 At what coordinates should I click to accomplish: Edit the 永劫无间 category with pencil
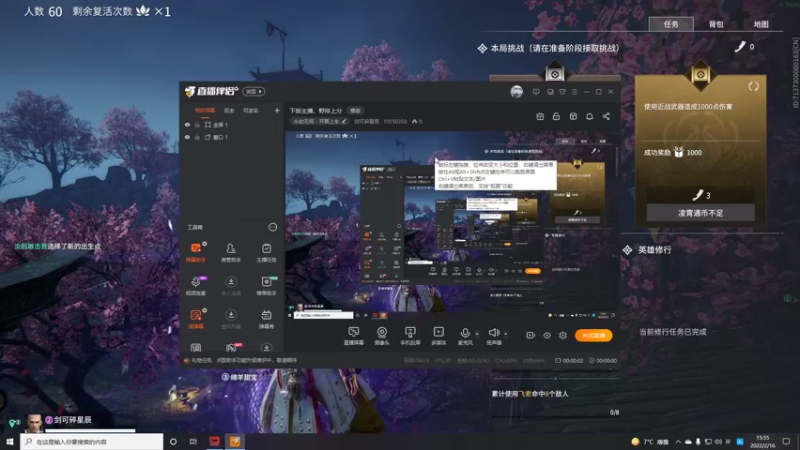tap(344, 121)
